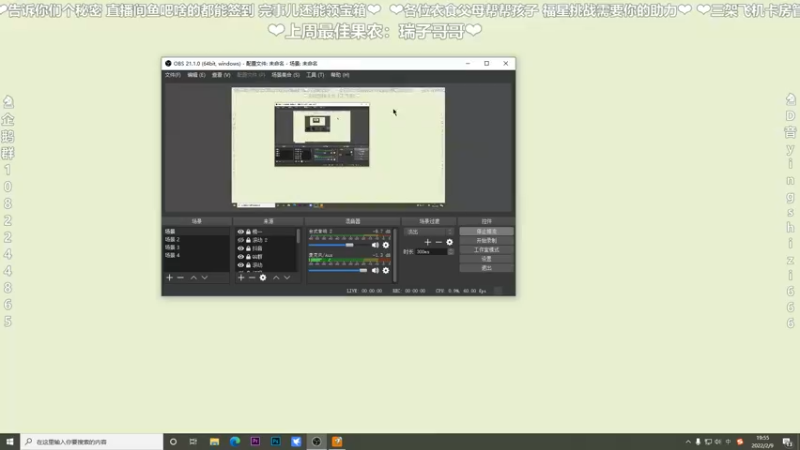The width and height of the screenshot is (800, 450).
Task: Open Premiere Pro from the taskbar
Action: click(x=255, y=442)
